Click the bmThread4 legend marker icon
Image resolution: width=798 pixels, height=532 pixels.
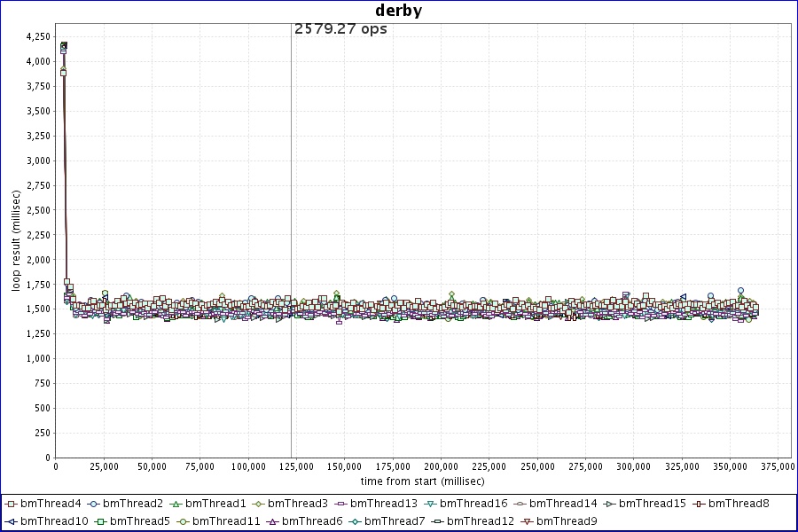[x=12, y=504]
